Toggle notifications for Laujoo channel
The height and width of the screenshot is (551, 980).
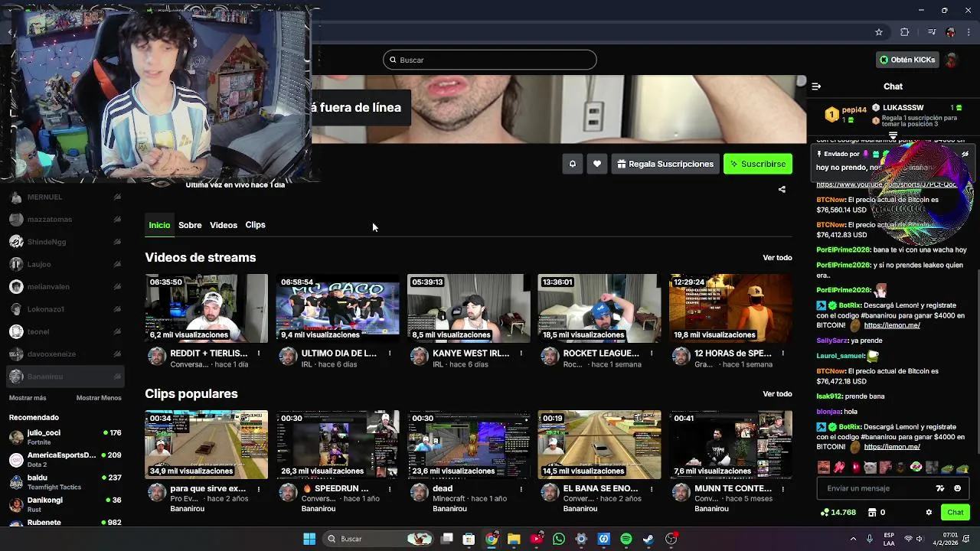coord(117,264)
